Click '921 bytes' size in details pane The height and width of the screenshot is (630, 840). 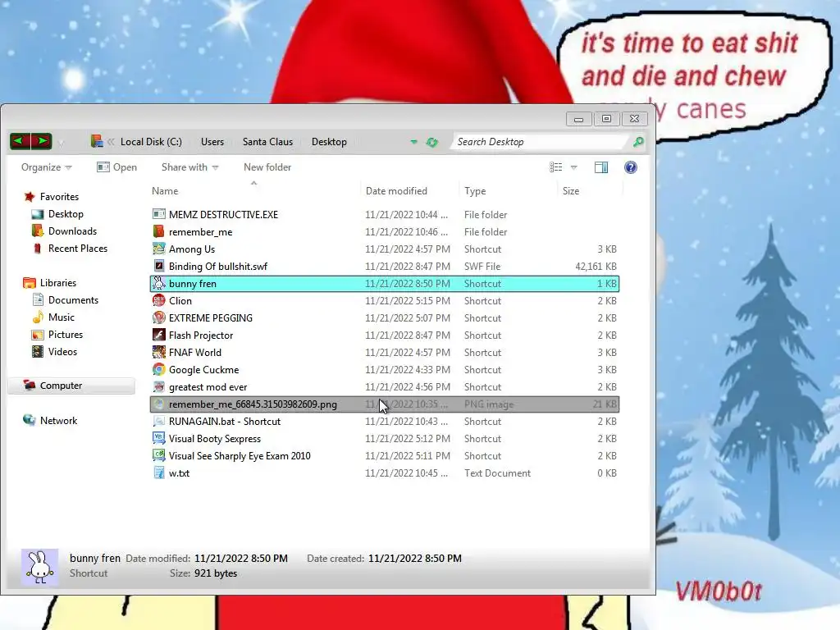pyautogui.click(x=216, y=573)
